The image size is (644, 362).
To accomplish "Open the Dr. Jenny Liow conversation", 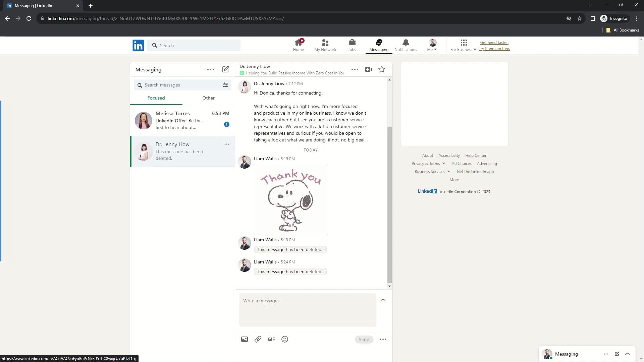I will point(182,151).
